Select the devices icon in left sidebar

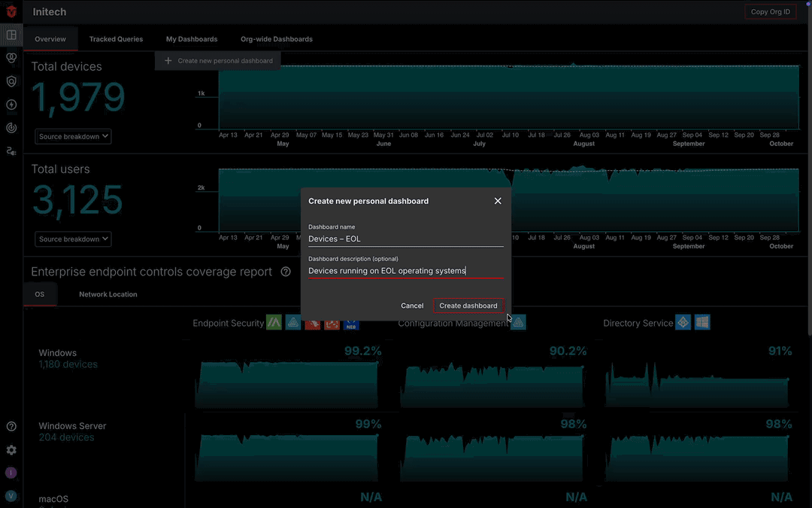pos(11,58)
